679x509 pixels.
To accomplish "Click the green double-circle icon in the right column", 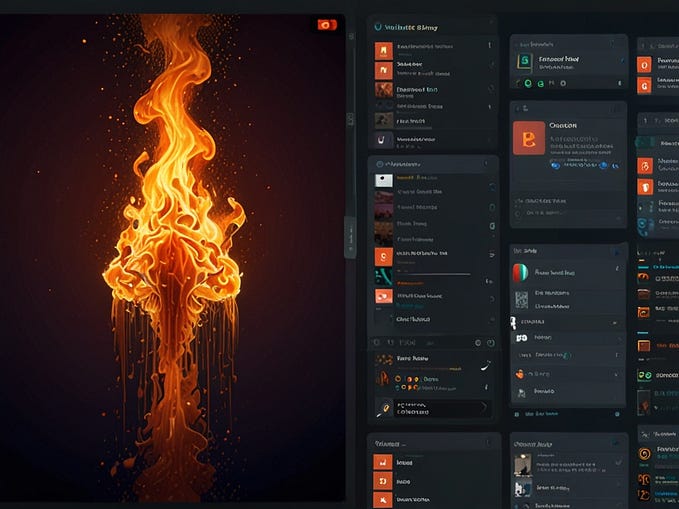I will pos(644,375).
